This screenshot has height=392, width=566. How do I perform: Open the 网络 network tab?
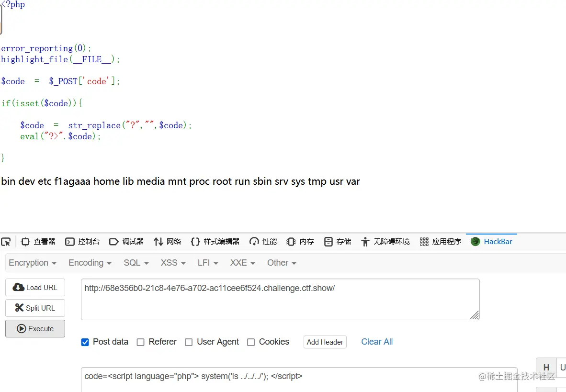[x=167, y=242]
